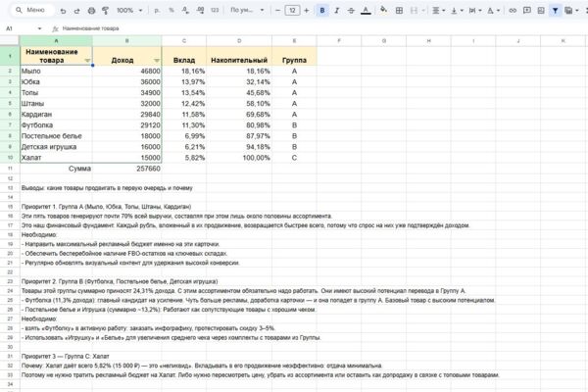The width and height of the screenshot is (588, 392).
Task: Select group cell C for Халат
Action: coord(294,158)
